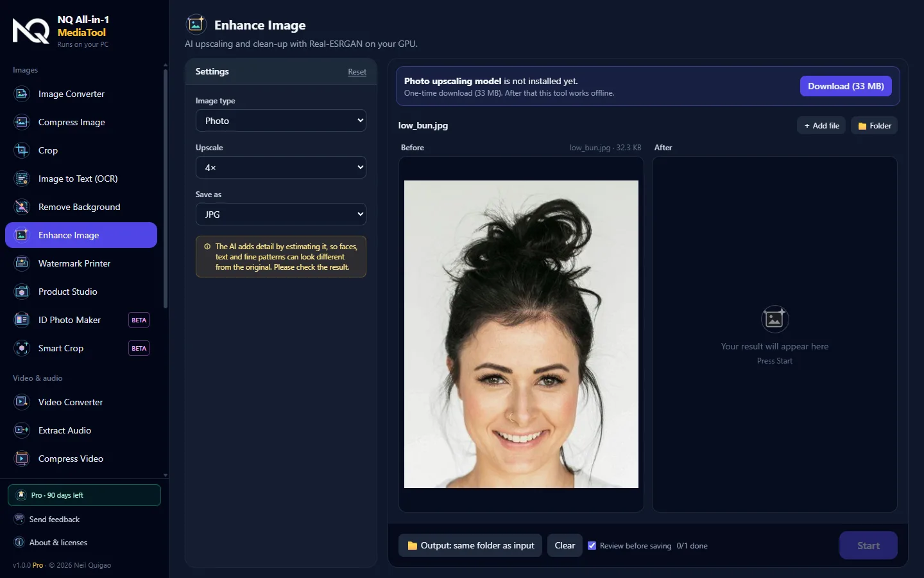Click the NQ logo in the sidebar

click(x=31, y=31)
